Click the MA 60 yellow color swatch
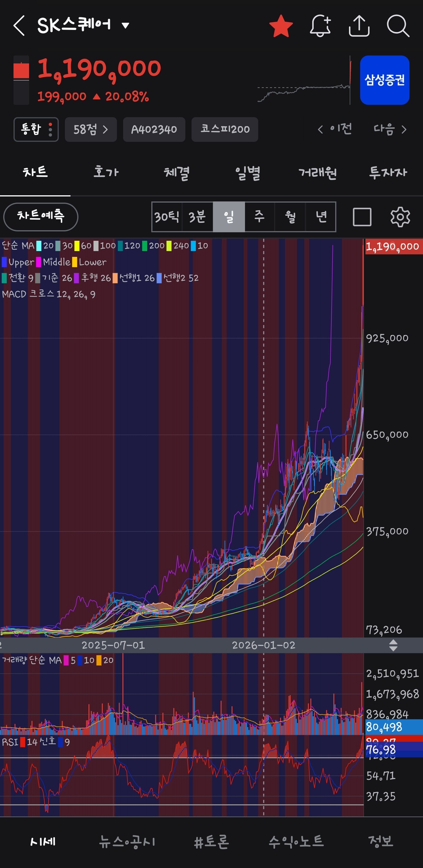Viewport: 423px width, 868px height. click(x=77, y=246)
